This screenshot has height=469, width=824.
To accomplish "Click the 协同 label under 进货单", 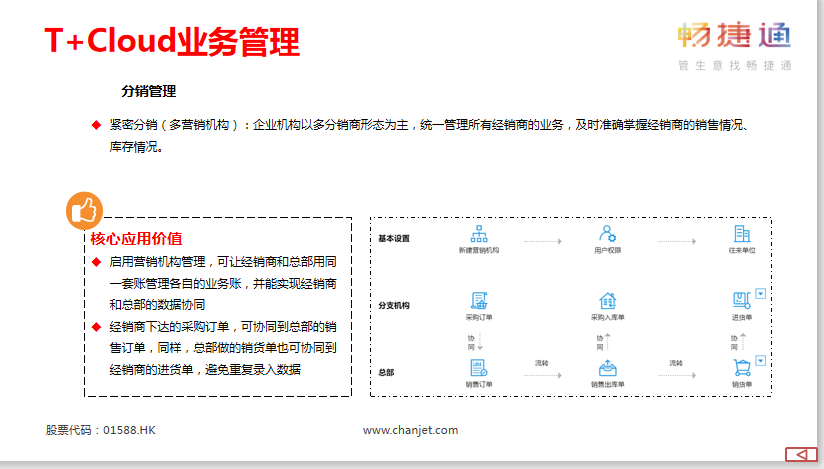I will click(734, 342).
